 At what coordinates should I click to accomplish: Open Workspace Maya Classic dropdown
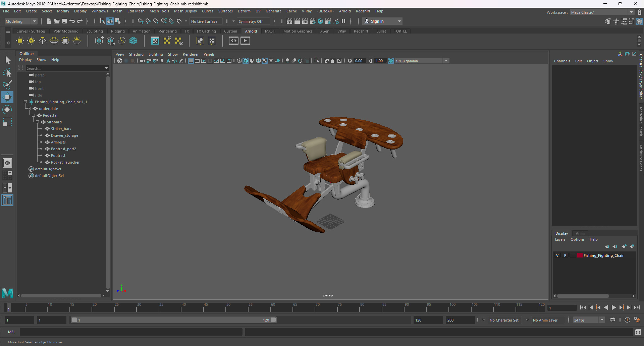click(x=602, y=12)
